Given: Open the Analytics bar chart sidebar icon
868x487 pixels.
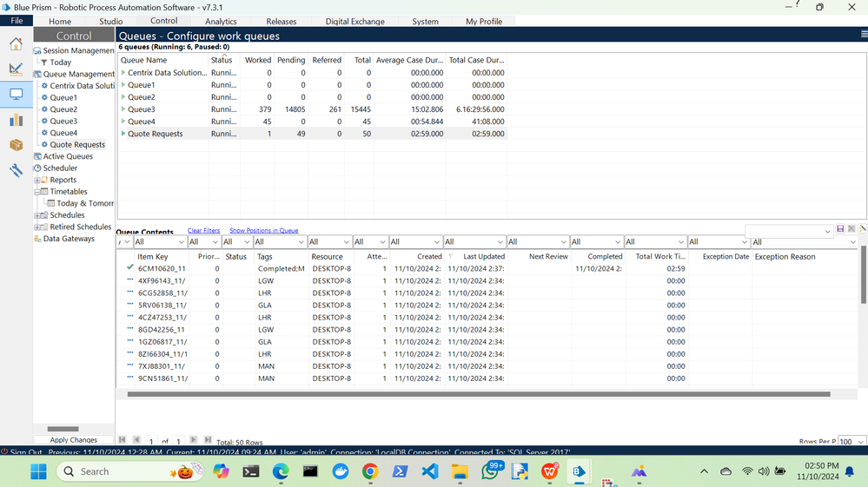Looking at the screenshot, I should point(16,120).
